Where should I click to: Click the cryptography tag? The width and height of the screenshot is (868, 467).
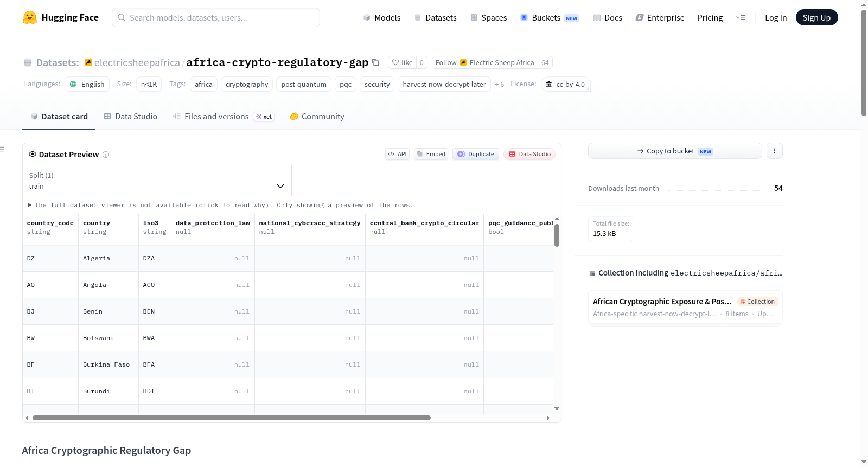tap(247, 84)
